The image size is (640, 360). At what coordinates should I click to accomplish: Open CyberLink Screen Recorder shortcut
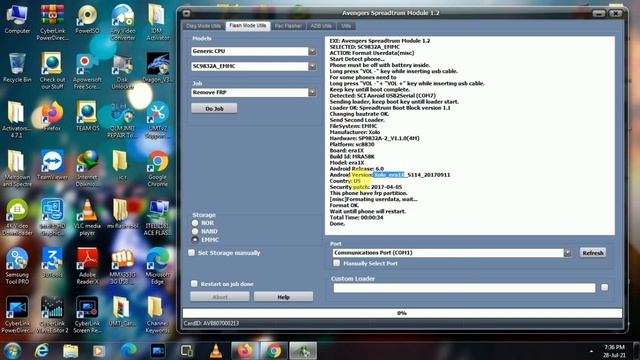[87, 315]
